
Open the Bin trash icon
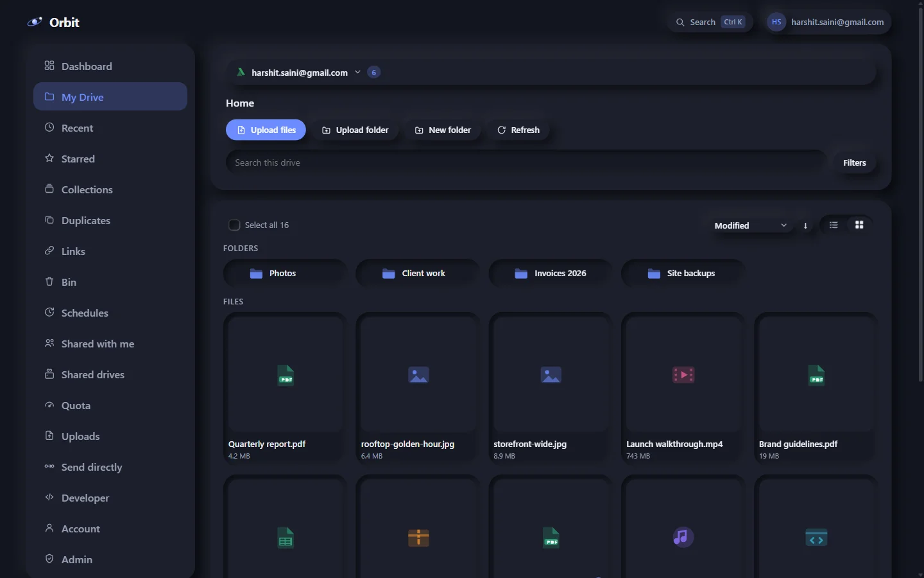tap(49, 281)
